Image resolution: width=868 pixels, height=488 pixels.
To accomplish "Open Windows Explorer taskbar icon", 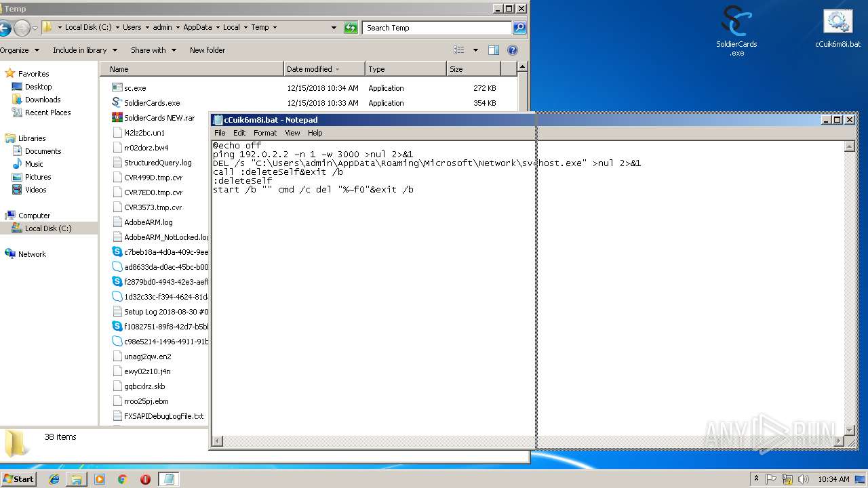I will [x=77, y=479].
